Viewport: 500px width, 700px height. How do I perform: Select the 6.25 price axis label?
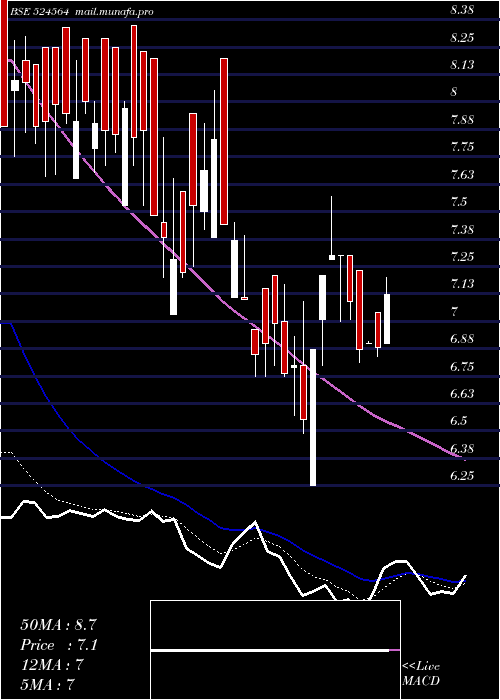tap(462, 476)
